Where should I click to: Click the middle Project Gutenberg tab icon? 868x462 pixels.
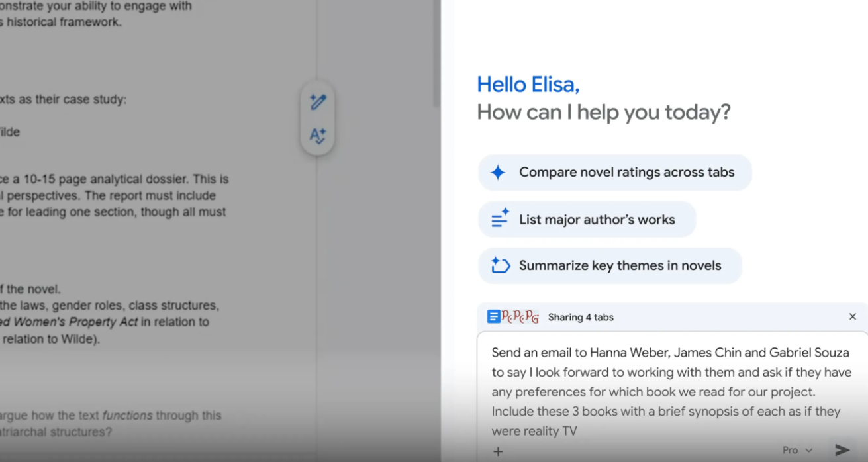click(x=520, y=317)
